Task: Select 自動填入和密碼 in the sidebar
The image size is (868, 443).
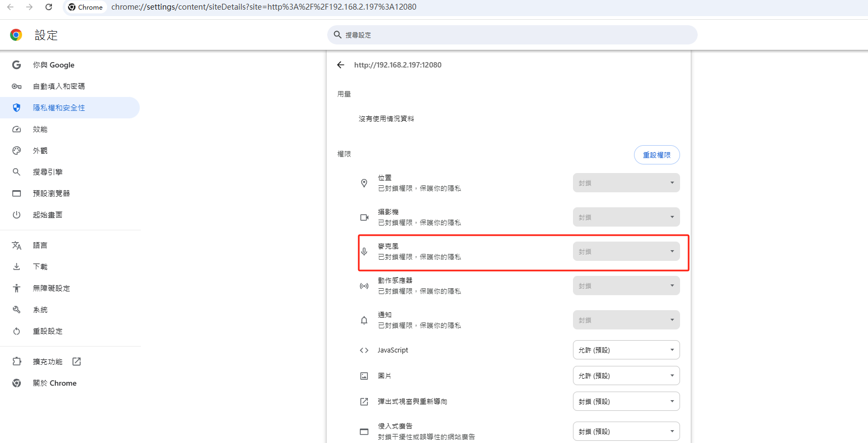Action: coord(59,86)
